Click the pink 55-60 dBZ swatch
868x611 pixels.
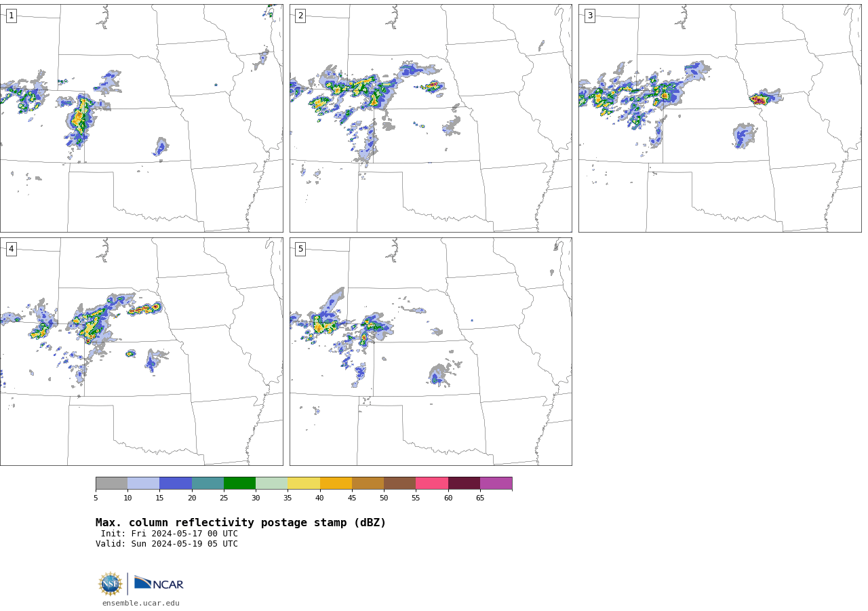pos(432,484)
